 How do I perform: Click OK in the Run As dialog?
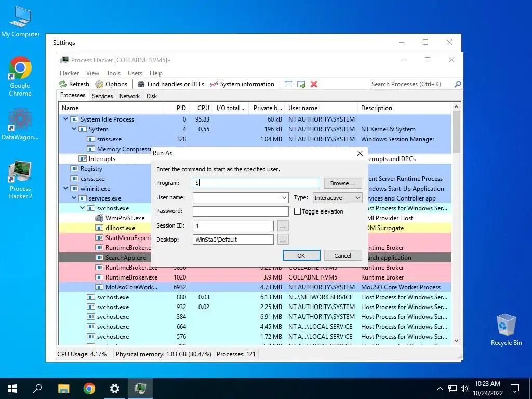click(301, 256)
